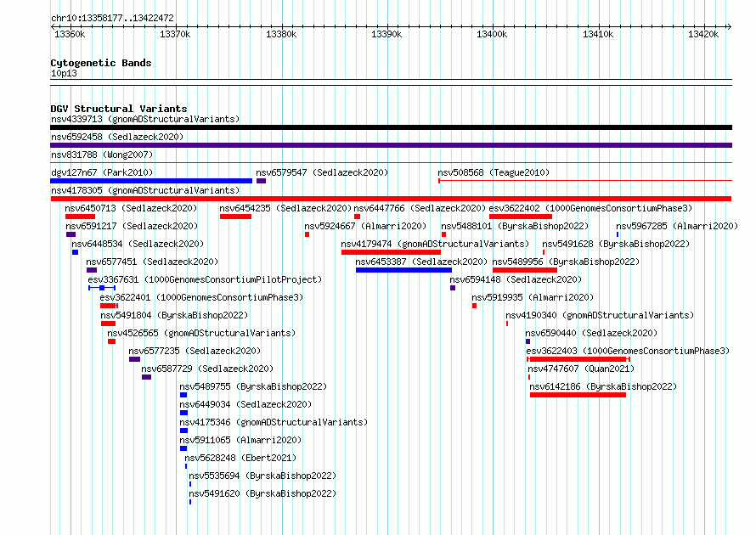
Task: Select the red nsv4179474 variant bar
Action: point(391,252)
